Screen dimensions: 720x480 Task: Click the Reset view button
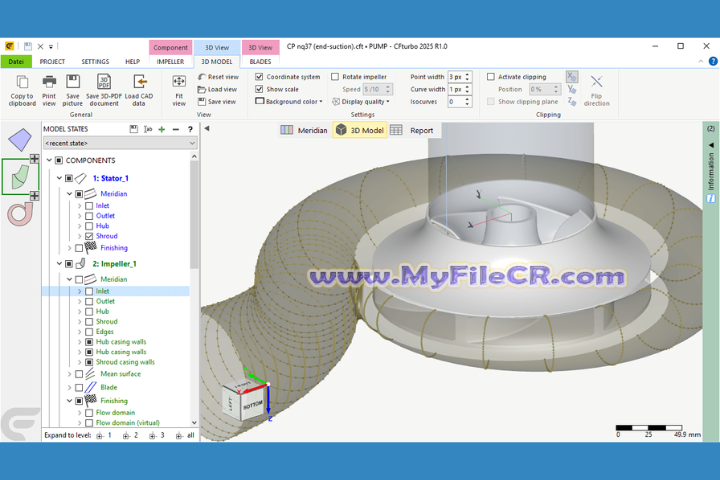point(217,77)
